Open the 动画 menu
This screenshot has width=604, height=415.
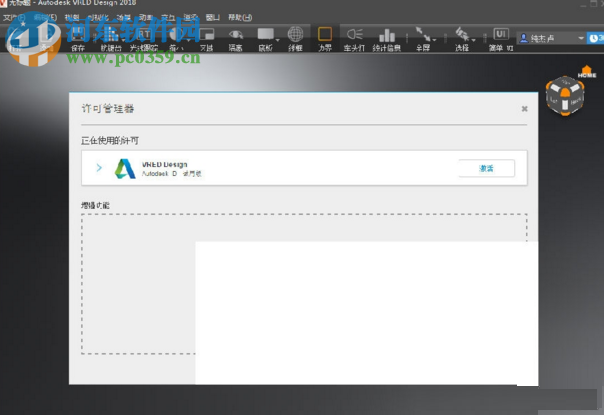pyautogui.click(x=146, y=17)
